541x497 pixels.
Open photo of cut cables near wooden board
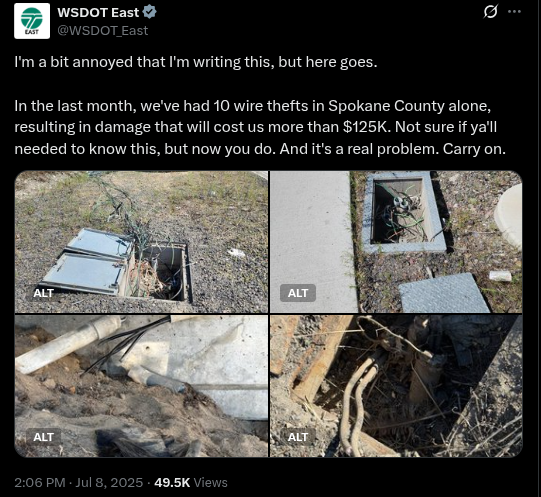[x=396, y=386]
